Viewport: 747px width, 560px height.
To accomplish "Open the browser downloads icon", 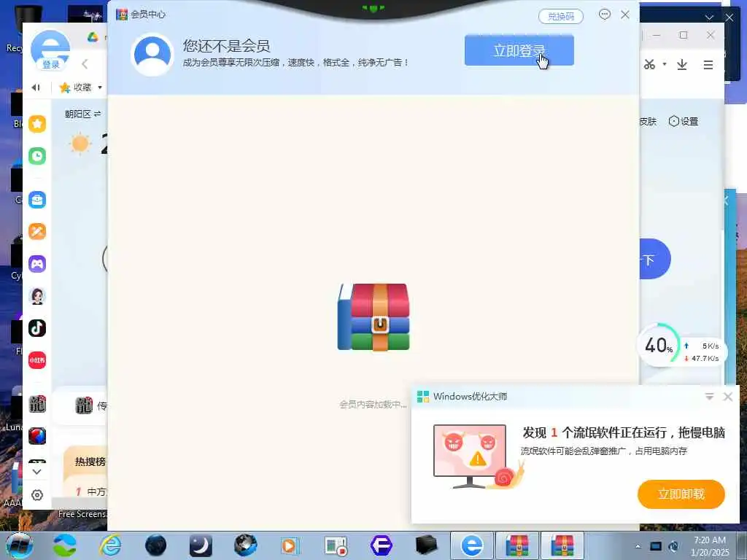I will 682,64.
